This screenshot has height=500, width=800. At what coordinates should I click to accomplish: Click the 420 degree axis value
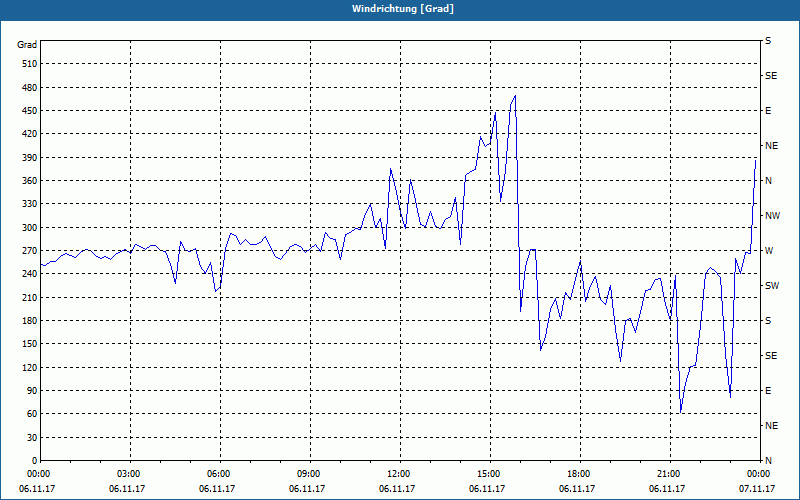click(x=30, y=134)
